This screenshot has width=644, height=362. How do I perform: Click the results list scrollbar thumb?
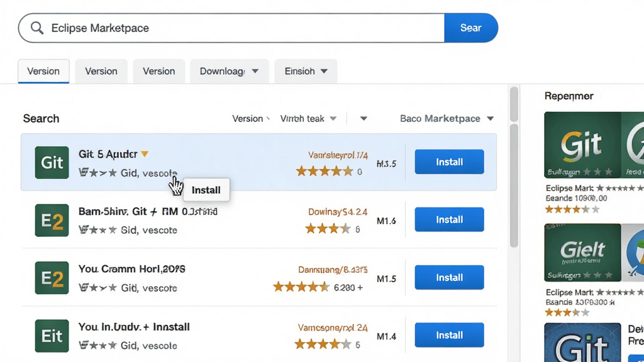pos(514,185)
